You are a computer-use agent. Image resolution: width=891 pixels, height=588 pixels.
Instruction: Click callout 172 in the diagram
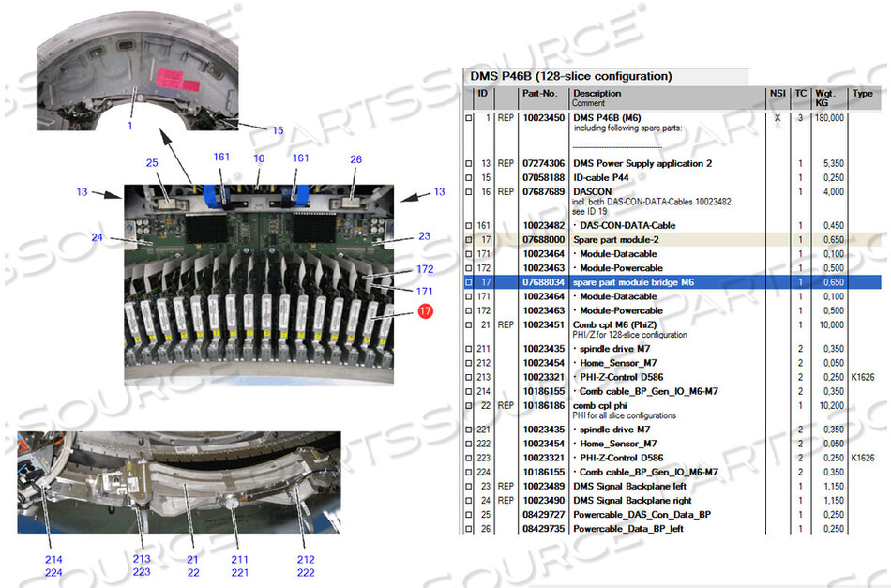click(425, 269)
